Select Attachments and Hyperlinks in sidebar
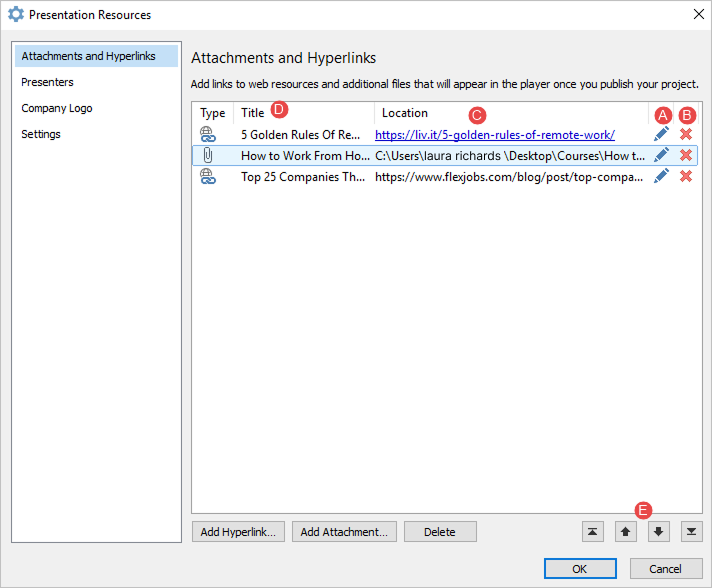Image resolution: width=712 pixels, height=588 pixels. pos(88,56)
